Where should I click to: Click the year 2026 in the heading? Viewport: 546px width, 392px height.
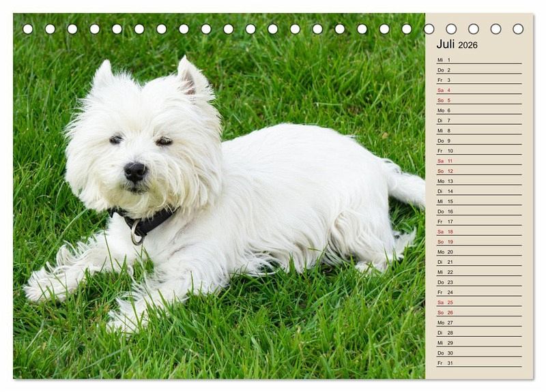click(468, 46)
